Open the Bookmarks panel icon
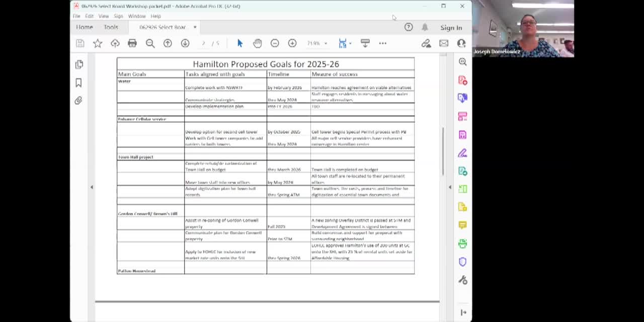Viewport: 644px width, 322px height. tap(78, 83)
